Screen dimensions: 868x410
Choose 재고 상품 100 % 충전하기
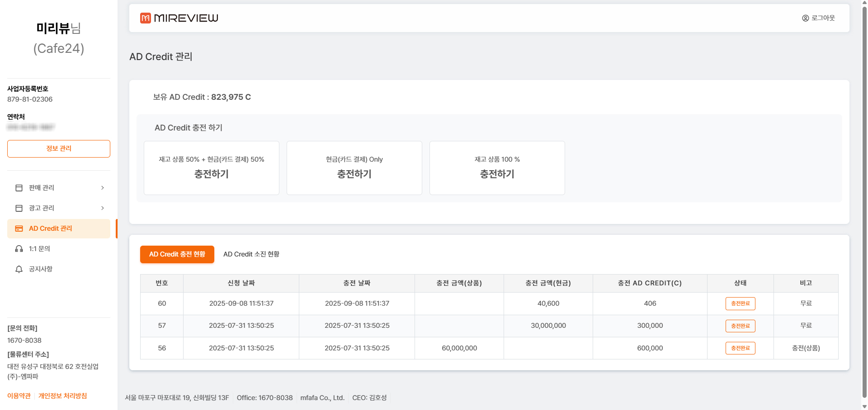(x=497, y=168)
